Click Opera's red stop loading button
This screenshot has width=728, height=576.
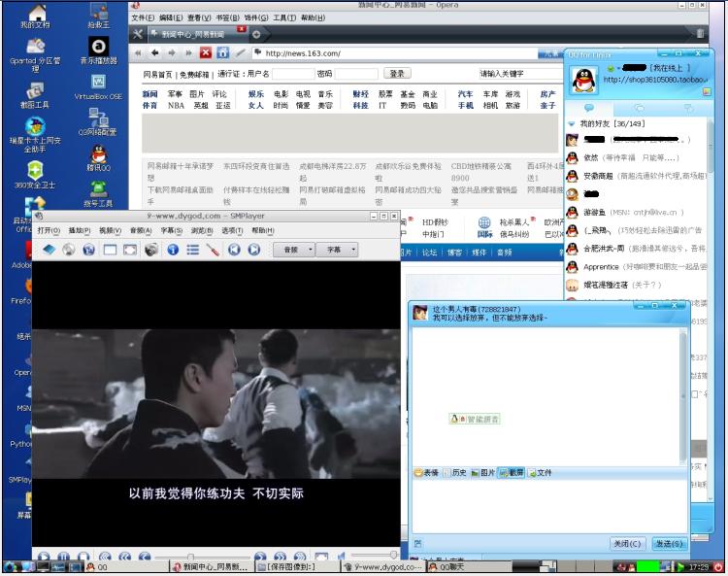tap(205, 53)
